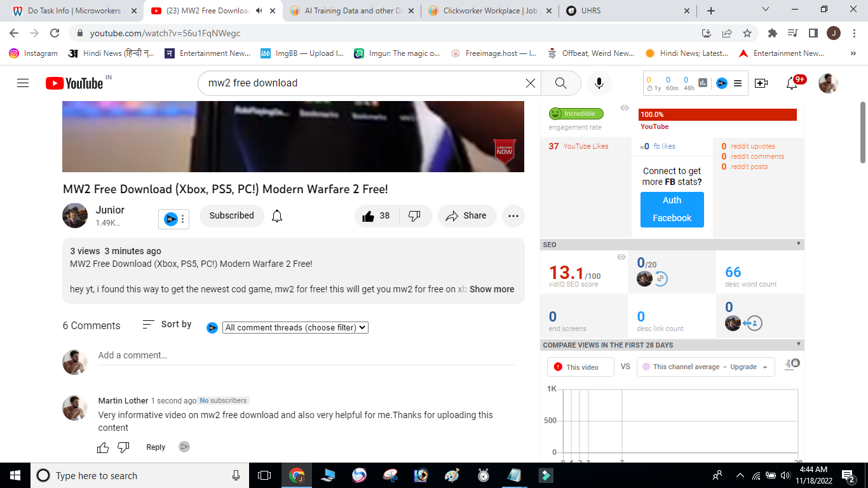
Task: Switch to the Do Task Info Microworkers tab
Action: pos(76,11)
